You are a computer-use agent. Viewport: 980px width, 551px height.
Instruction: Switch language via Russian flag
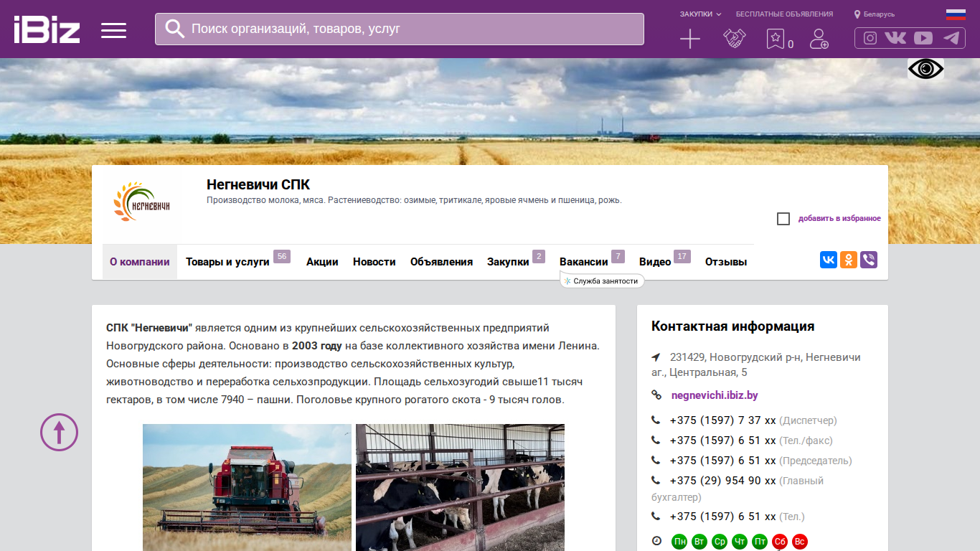coord(956,14)
